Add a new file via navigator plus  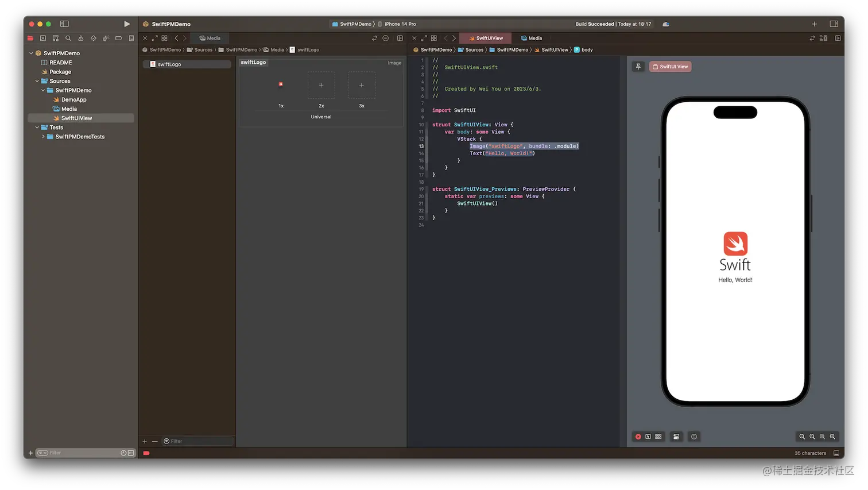[30, 453]
